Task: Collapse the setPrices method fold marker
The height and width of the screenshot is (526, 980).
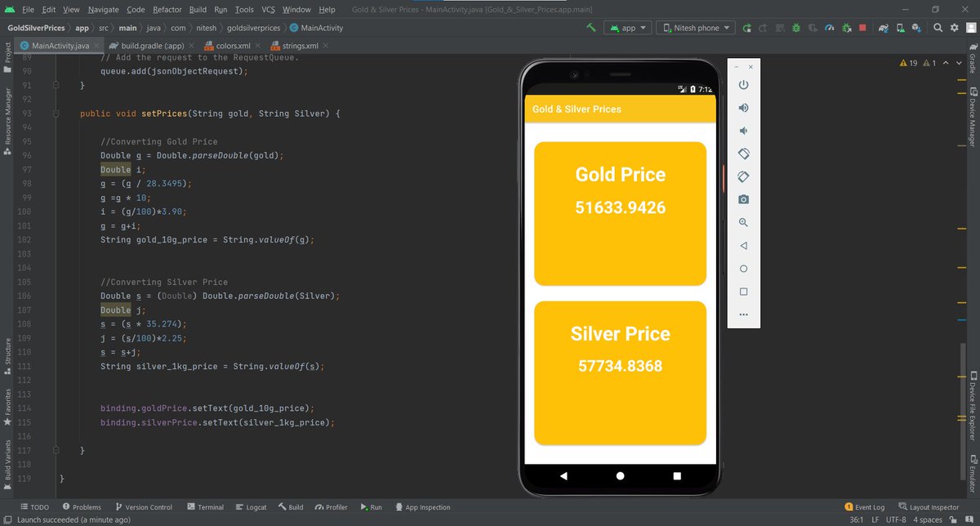Action: tap(56, 114)
